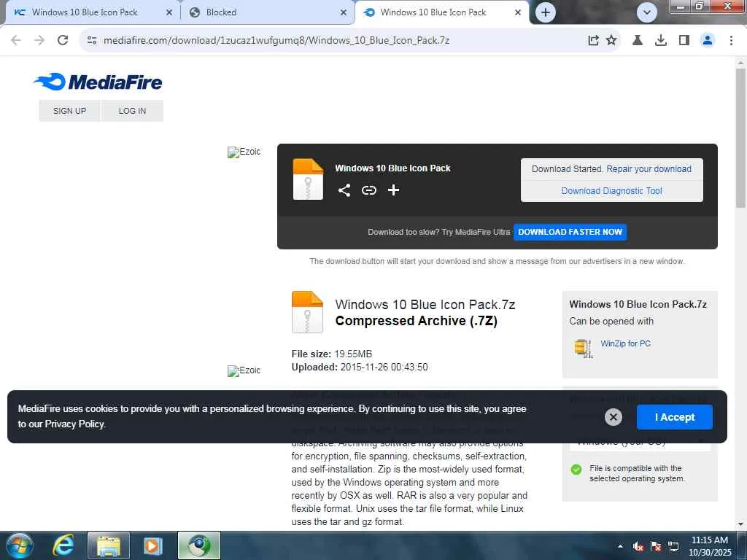The height and width of the screenshot is (560, 747).
Task: Click the File size 19.55MB text
Action: click(x=332, y=354)
